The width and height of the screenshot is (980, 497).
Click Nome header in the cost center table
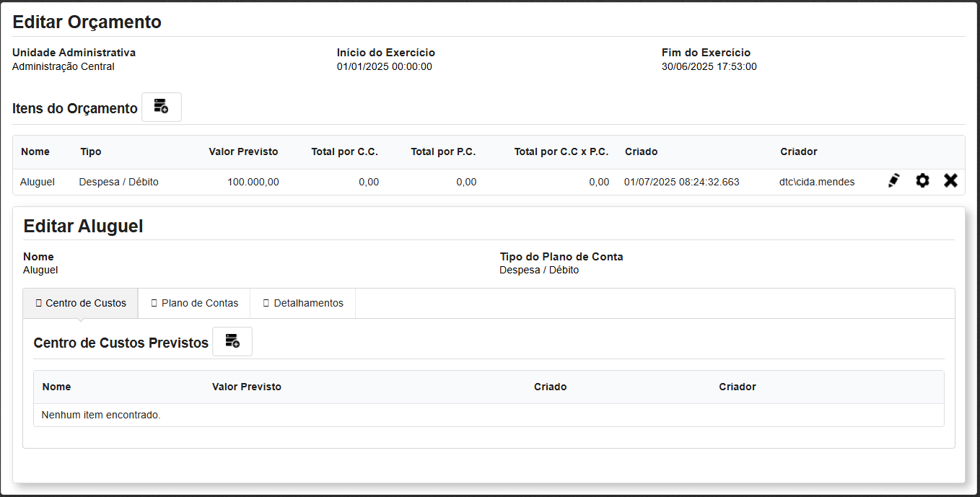coord(56,387)
